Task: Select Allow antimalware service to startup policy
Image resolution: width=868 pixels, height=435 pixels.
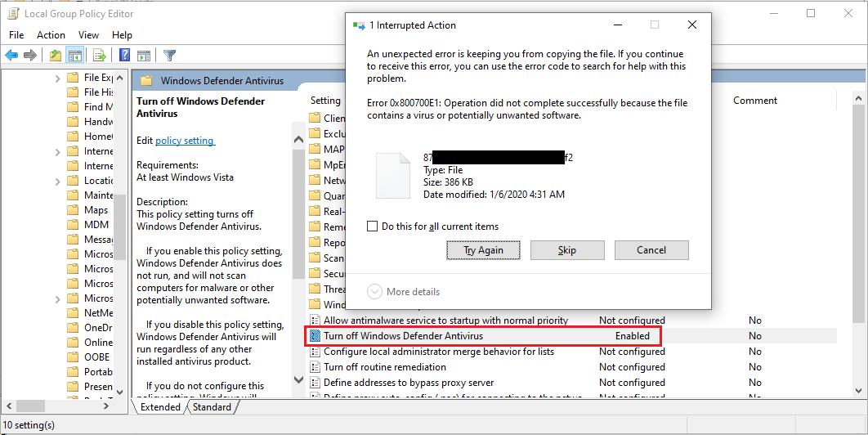Action: (x=445, y=321)
